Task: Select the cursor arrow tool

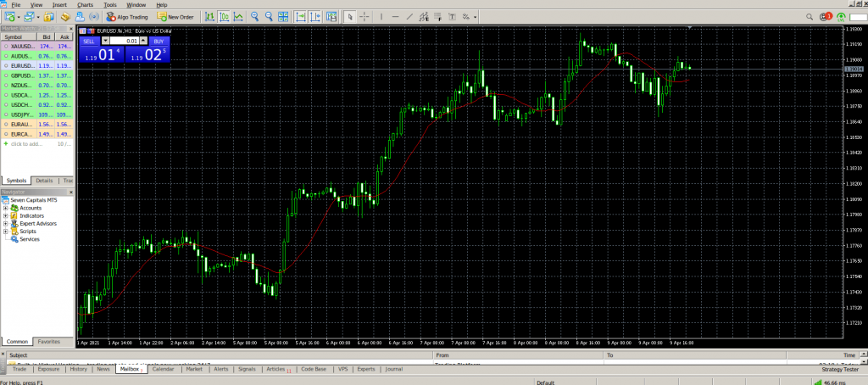Action: [x=350, y=17]
